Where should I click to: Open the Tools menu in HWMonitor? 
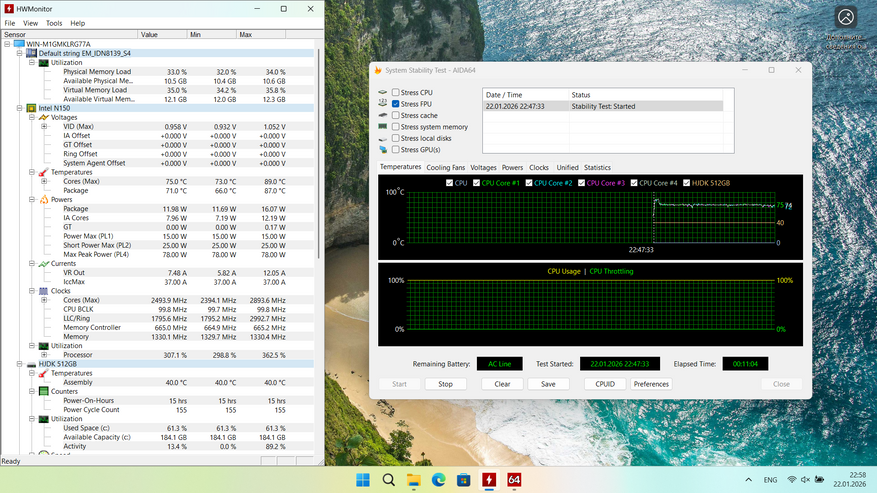[x=53, y=23]
